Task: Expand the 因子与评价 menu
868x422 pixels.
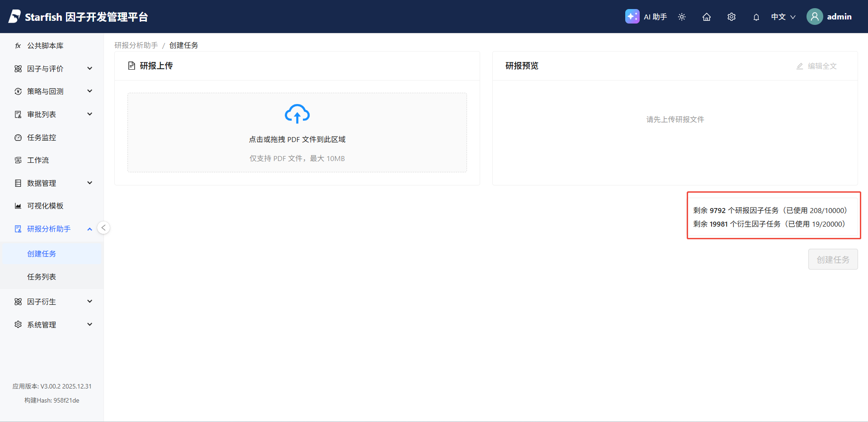Action: (x=52, y=69)
